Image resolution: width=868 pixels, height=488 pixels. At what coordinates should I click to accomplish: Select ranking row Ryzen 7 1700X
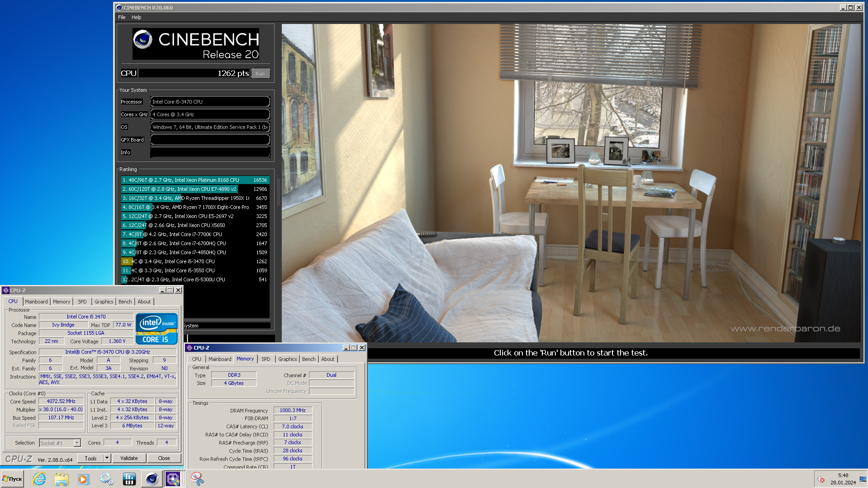195,207
